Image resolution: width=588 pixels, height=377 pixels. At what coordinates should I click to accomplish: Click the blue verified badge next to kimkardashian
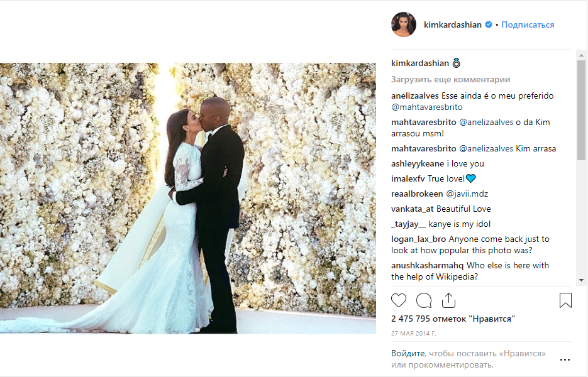point(489,25)
